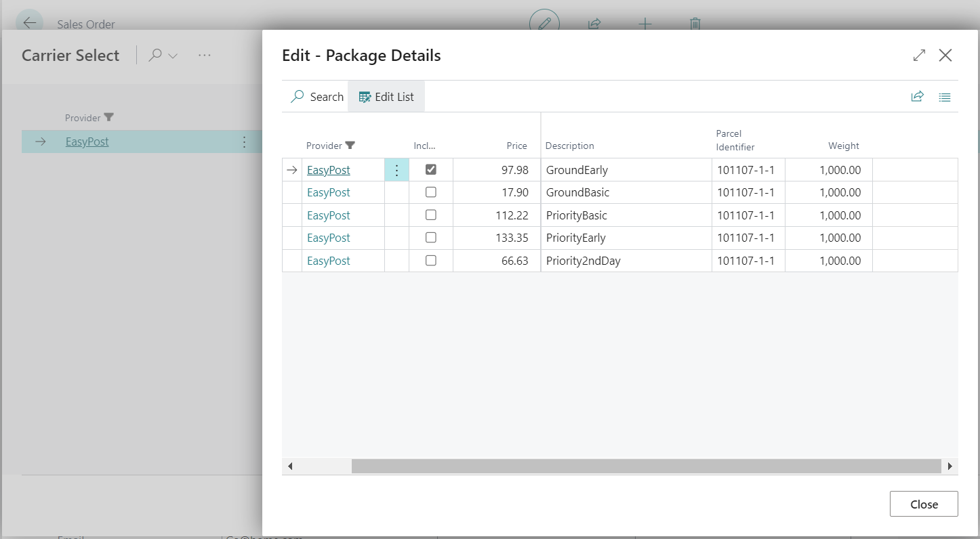The height and width of the screenshot is (539, 980).
Task: Sort by the Price column header
Action: pyautogui.click(x=516, y=146)
